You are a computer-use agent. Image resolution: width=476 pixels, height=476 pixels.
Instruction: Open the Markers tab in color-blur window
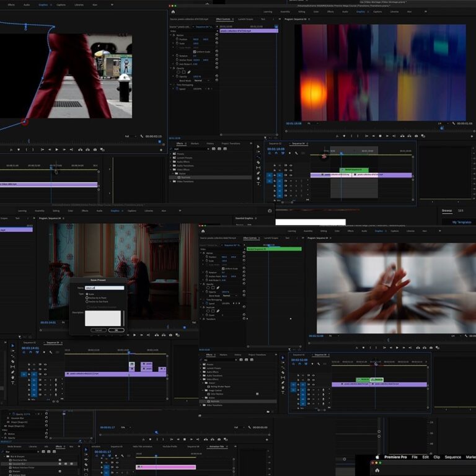point(195,143)
